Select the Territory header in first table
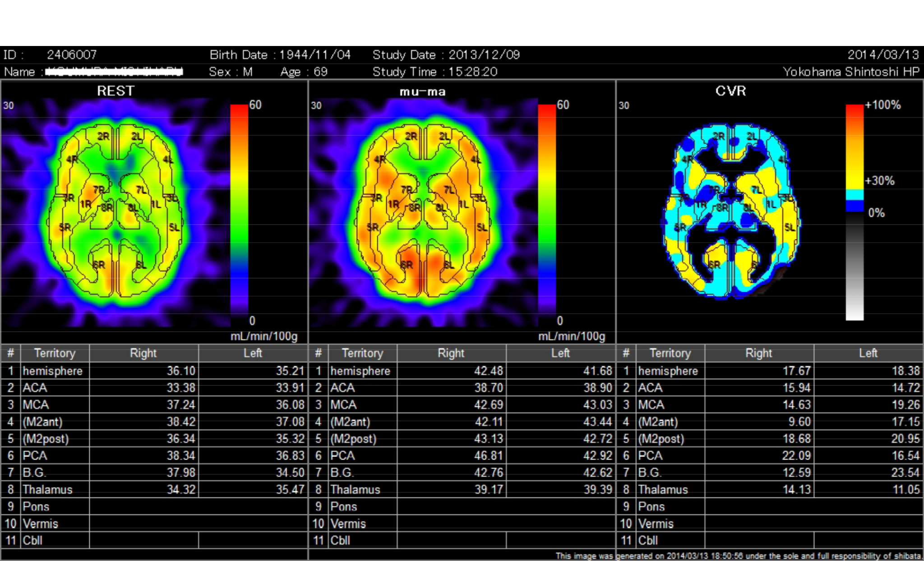The height and width of the screenshot is (561, 924). coord(55,353)
